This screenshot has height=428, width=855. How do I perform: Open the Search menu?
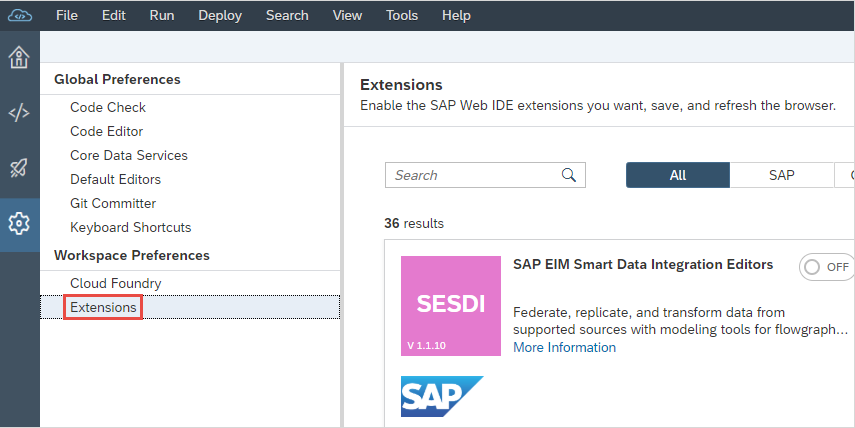(x=287, y=15)
